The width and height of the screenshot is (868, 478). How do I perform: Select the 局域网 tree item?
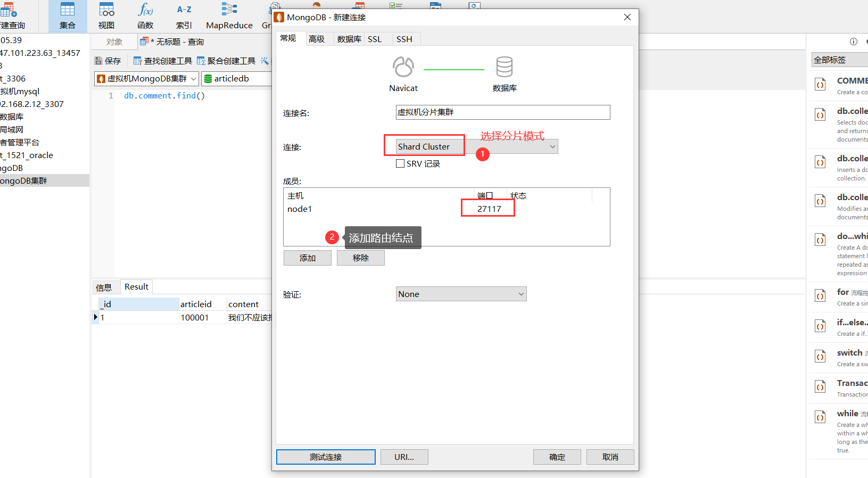12,130
